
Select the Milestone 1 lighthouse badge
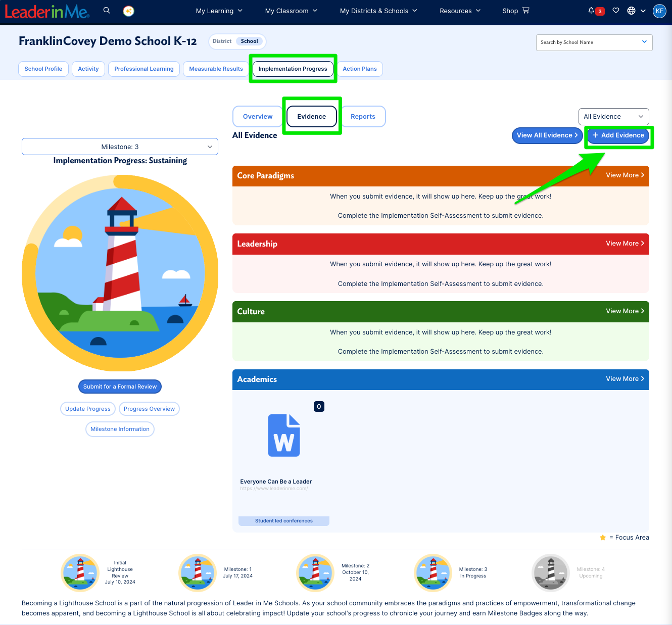pyautogui.click(x=198, y=572)
